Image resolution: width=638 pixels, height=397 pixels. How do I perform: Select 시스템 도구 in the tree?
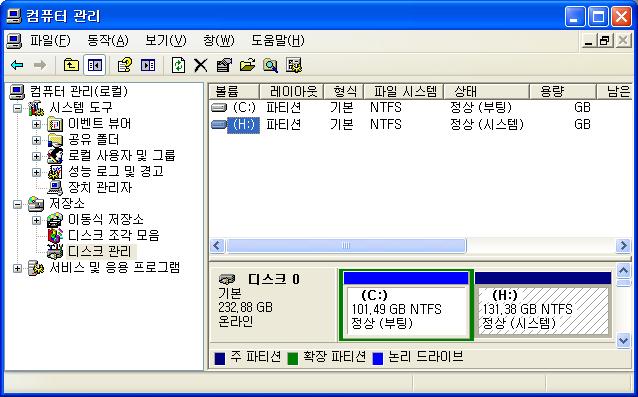81,107
